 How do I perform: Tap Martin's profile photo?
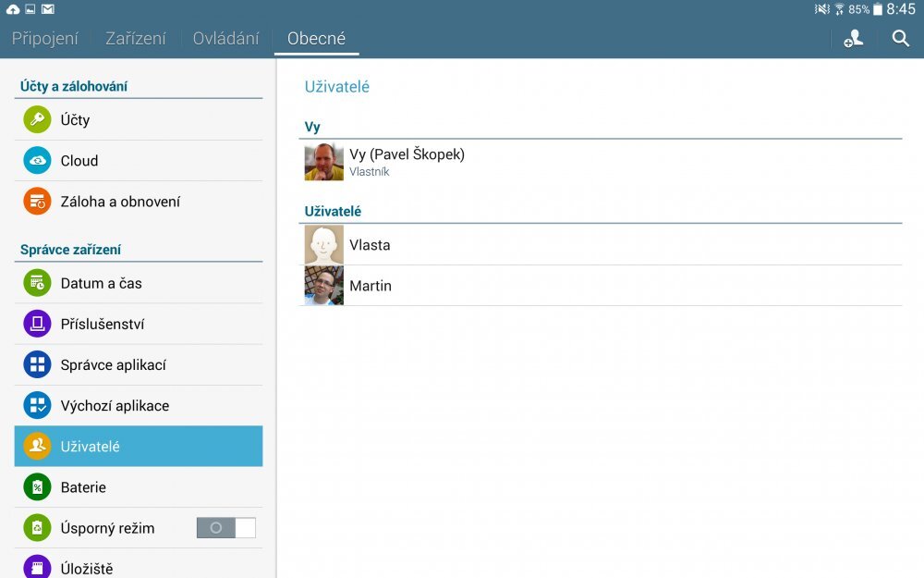click(324, 286)
